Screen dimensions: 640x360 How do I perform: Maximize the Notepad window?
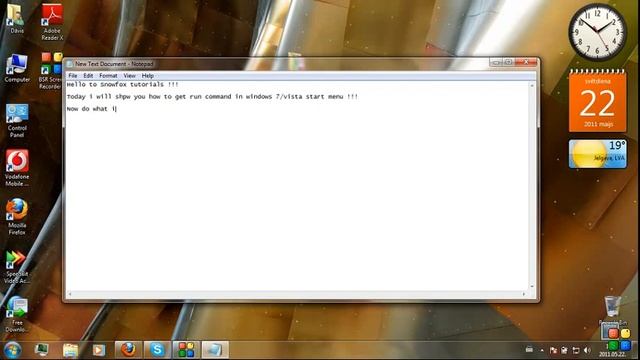(509, 62)
